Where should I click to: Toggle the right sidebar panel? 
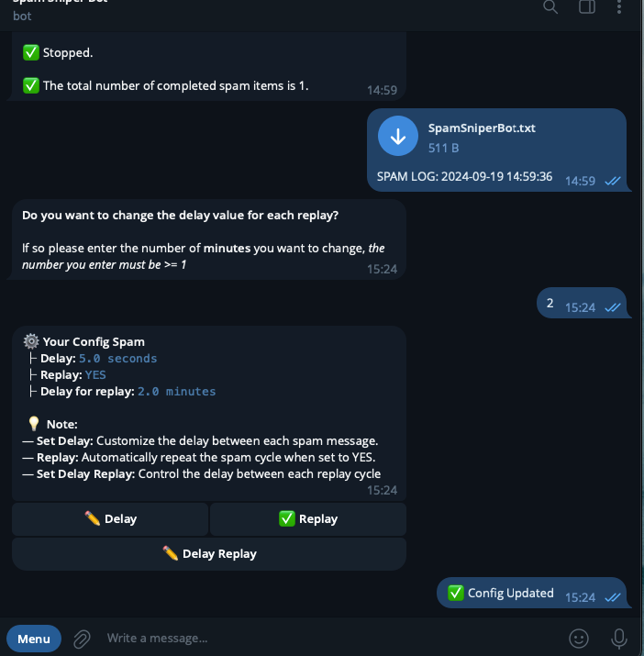coord(587,7)
